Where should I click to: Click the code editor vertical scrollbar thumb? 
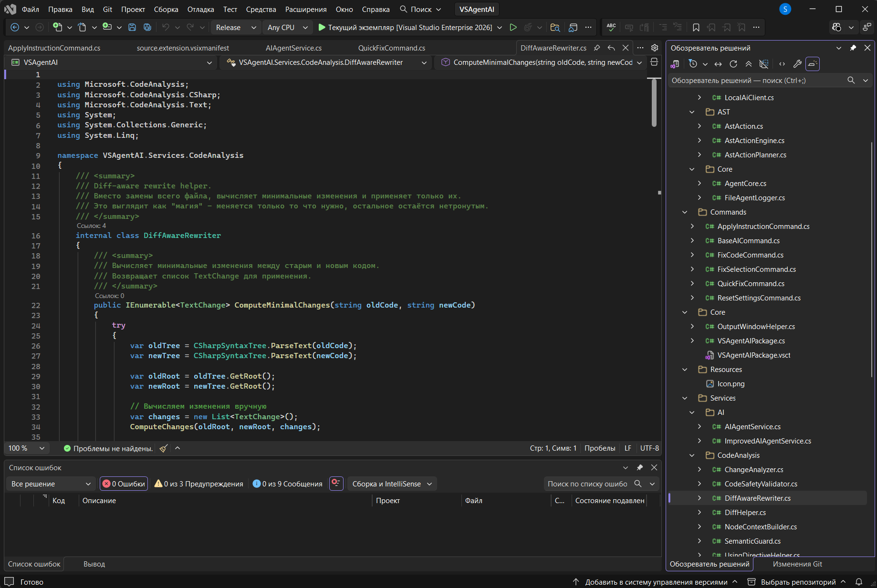pyautogui.click(x=654, y=103)
